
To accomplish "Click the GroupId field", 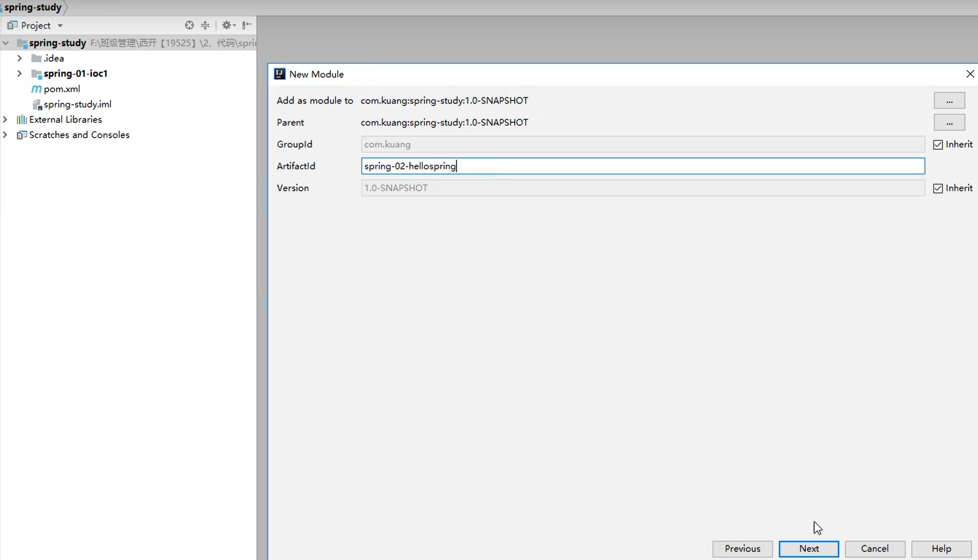I will coord(643,144).
